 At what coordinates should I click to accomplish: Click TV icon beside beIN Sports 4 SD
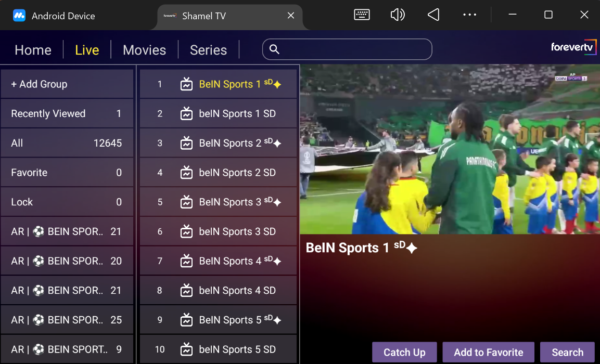point(186,291)
